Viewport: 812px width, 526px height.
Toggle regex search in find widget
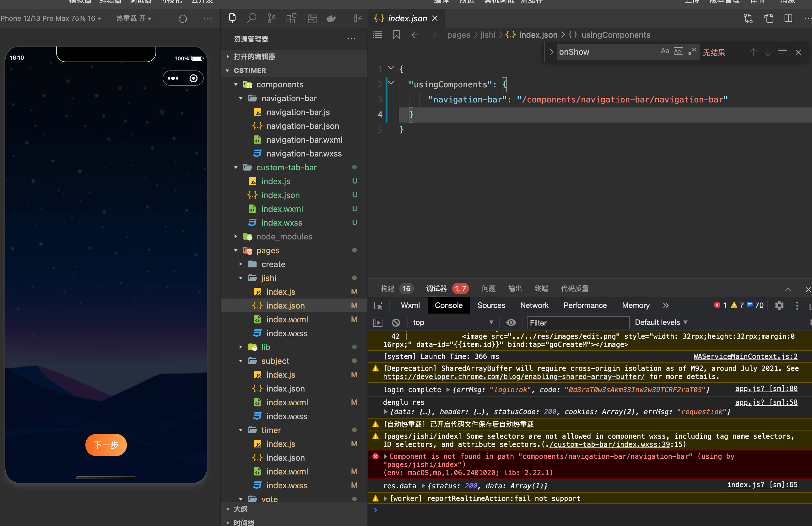[692, 52]
